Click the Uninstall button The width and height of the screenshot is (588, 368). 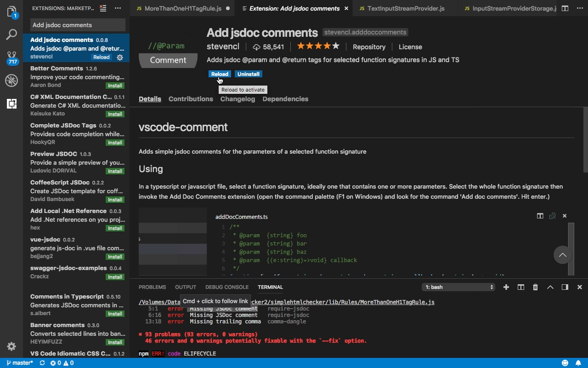pos(249,74)
